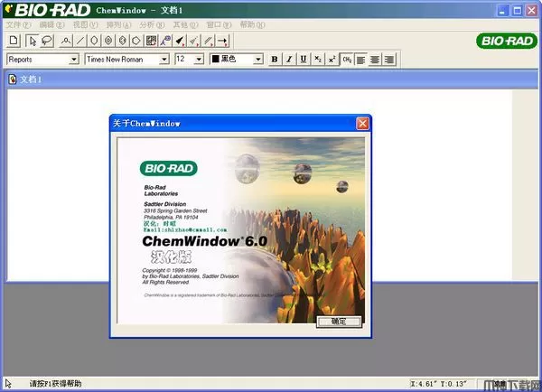Click the New Document icon
The image size is (542, 392).
pyautogui.click(x=14, y=41)
